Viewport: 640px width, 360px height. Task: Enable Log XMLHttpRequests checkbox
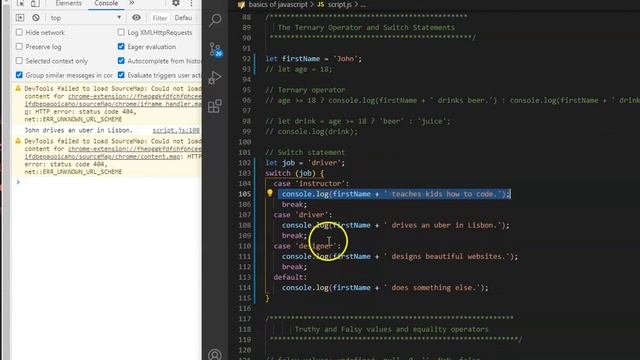121,32
